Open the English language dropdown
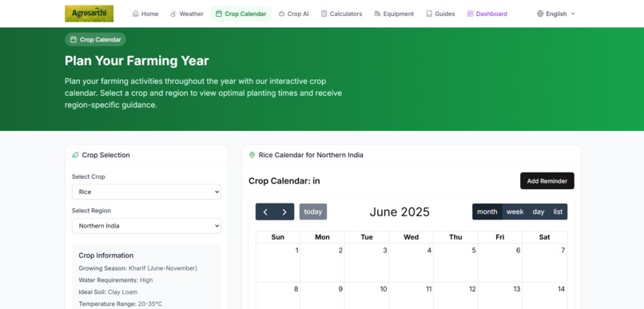Screen dimensions: 644x309 [x=556, y=14]
